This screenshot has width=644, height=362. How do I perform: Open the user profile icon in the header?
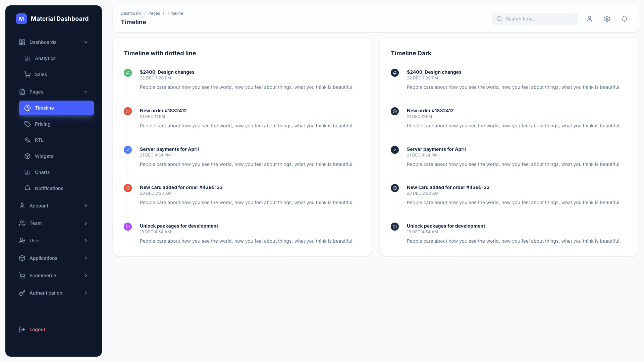pos(590,19)
